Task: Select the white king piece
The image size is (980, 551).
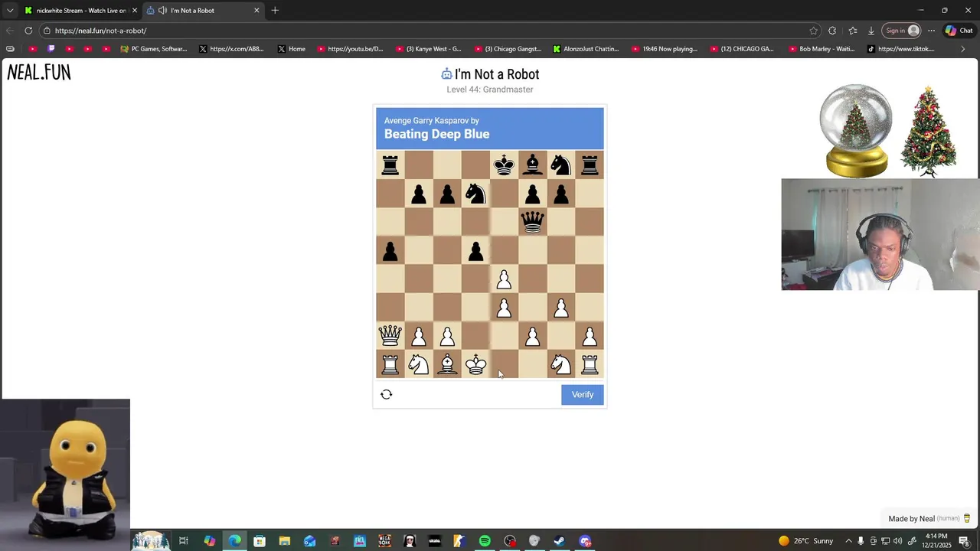Action: click(475, 364)
